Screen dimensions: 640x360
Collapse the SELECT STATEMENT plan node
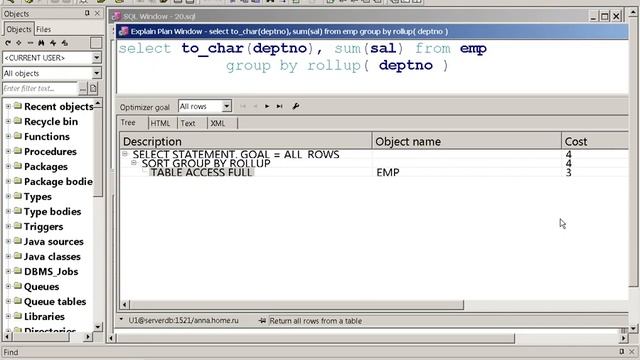(x=125, y=154)
